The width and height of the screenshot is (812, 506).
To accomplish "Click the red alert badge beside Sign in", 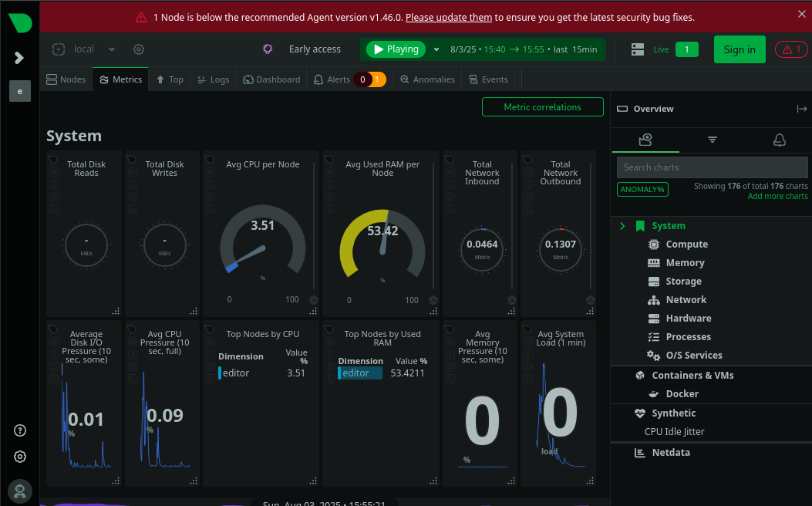I will click(791, 49).
